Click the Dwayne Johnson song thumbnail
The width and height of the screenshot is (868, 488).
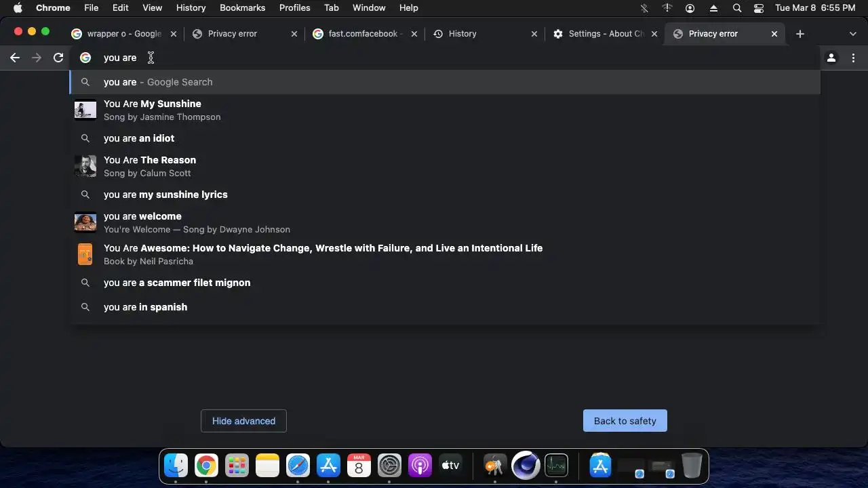85,222
